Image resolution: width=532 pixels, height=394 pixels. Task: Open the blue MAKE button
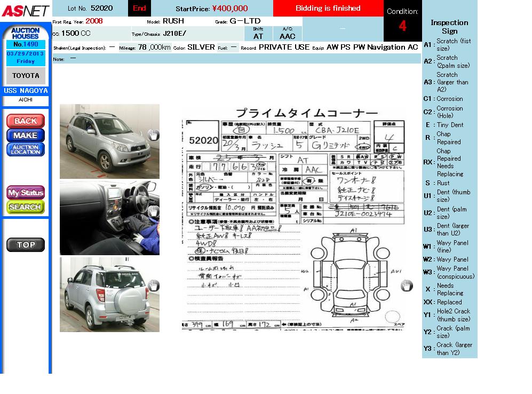[26, 135]
